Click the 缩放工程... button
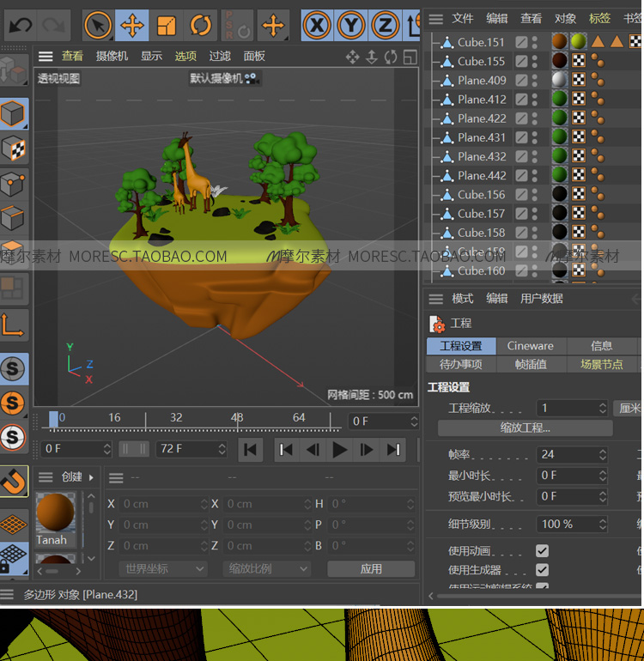The width and height of the screenshot is (644, 661). point(525,428)
